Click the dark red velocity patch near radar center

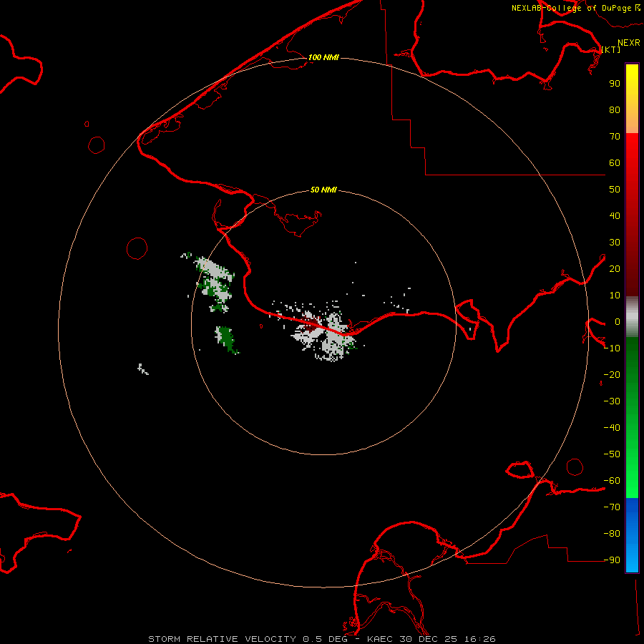click(312, 323)
